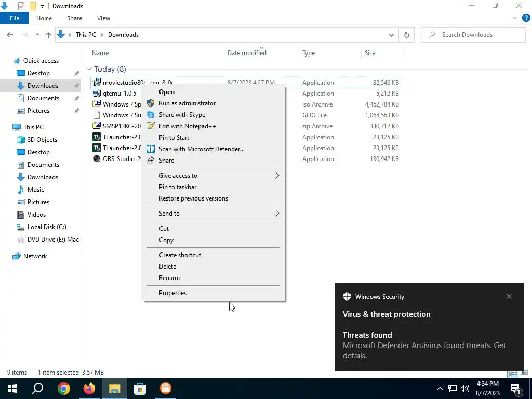532x399 pixels.
Task: Choose Cut from the context menu
Action: click(x=213, y=229)
